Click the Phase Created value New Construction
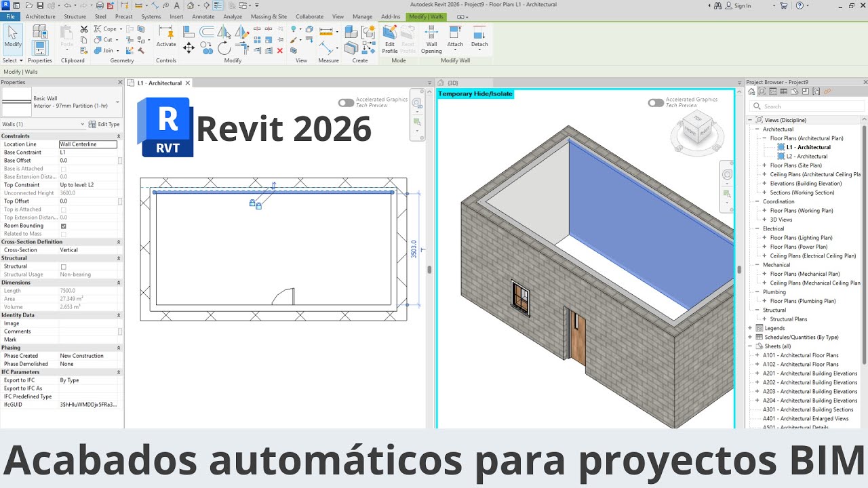This screenshot has width=868, height=488. click(x=88, y=356)
